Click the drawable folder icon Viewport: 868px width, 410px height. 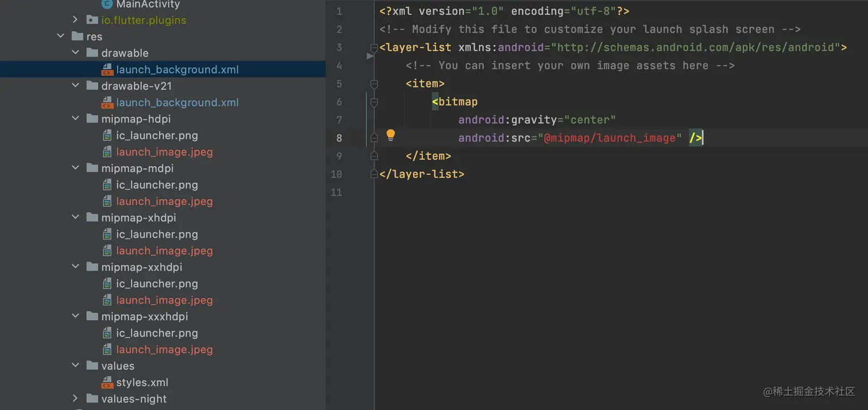tap(92, 53)
